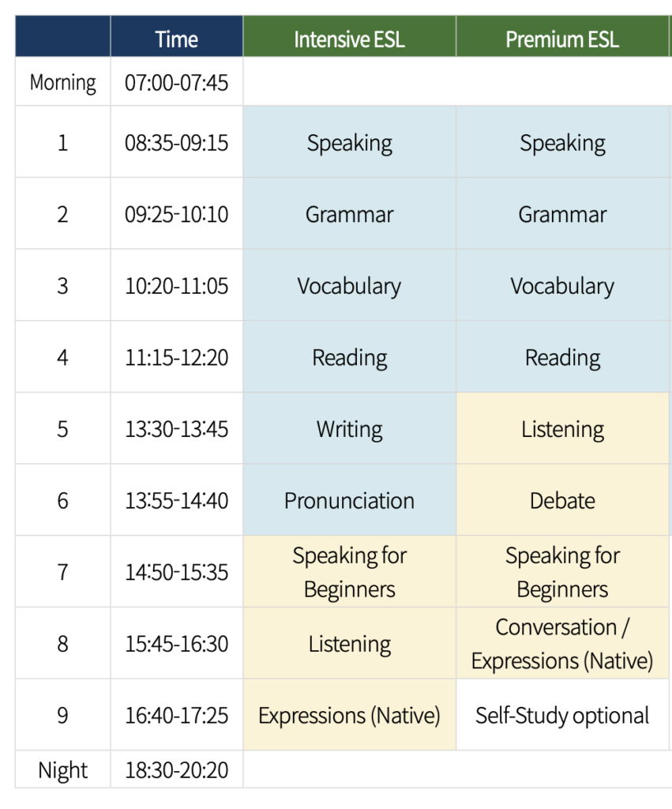Select Speaking in Intensive ESL period 1
Screen dimensions: 672x809
point(349,143)
